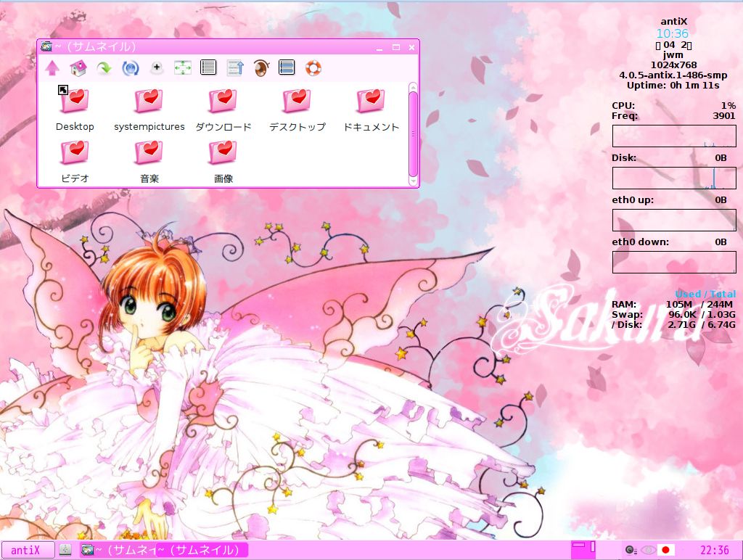This screenshot has width=743, height=560.
Task: Click the sort order icon with blue arrow
Action: 234,68
